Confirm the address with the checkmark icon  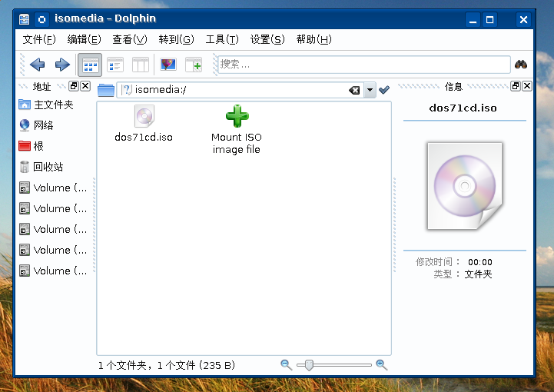tap(384, 90)
